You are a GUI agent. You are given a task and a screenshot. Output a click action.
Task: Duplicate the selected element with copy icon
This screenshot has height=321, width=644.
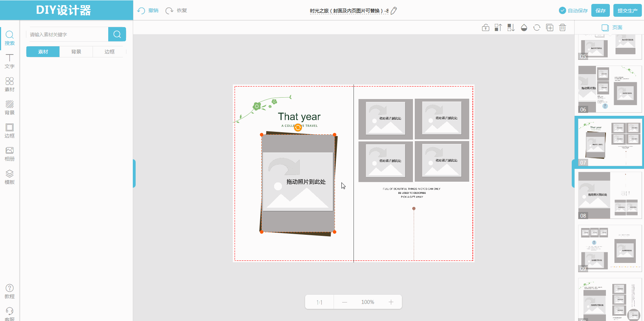click(x=550, y=28)
